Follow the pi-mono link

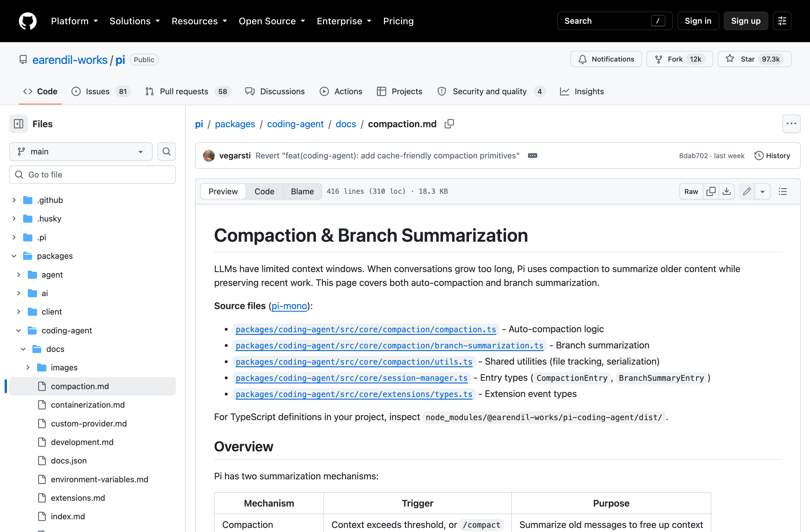[x=289, y=306]
